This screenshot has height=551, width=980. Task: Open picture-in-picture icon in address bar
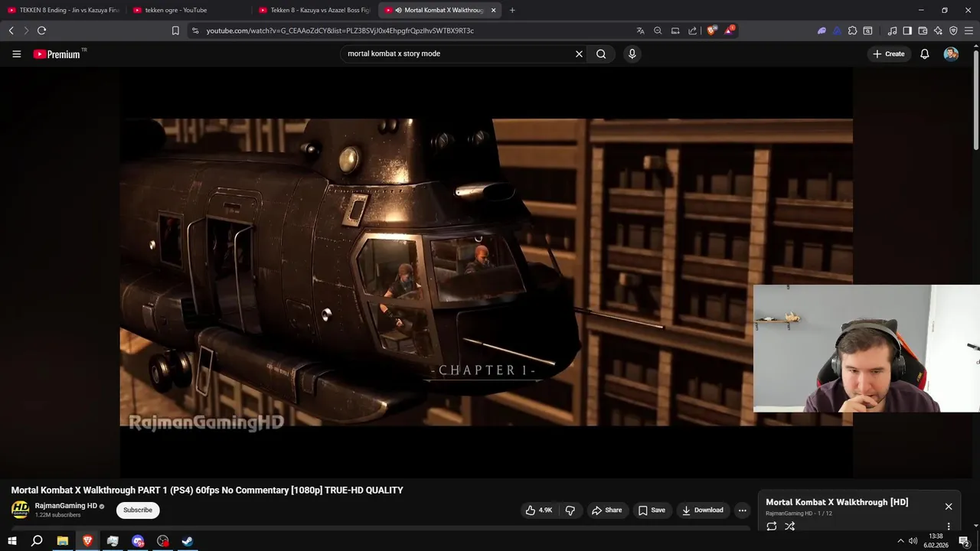[x=675, y=31]
